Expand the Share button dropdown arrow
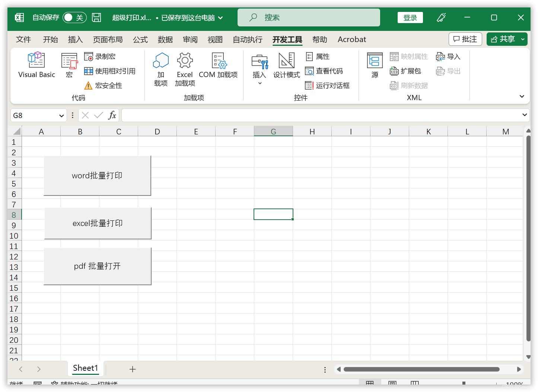Viewport: 538px width, 392px height. pyautogui.click(x=523, y=39)
